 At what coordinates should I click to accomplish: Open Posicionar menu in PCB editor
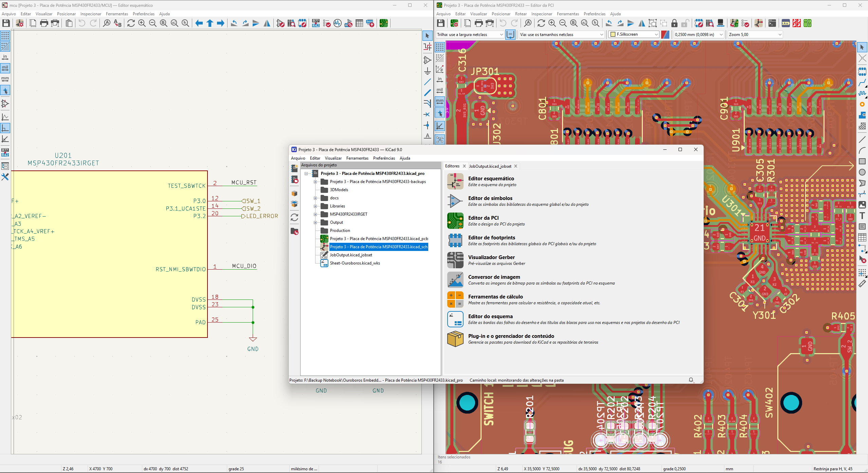(x=501, y=14)
